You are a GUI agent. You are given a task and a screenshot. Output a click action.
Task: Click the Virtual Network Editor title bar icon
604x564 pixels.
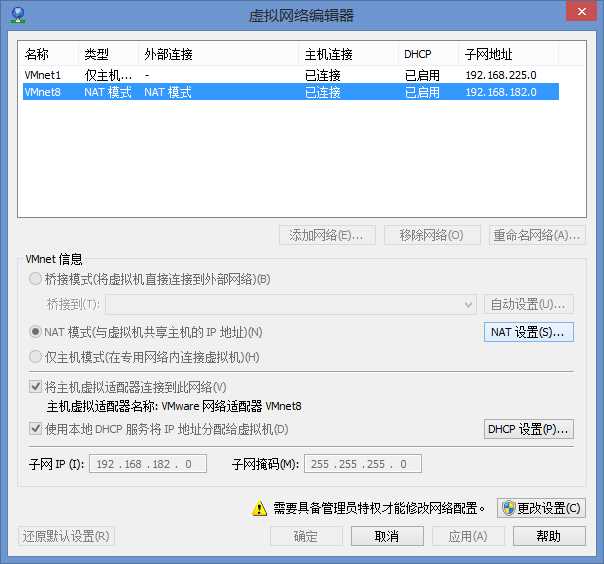pos(18,14)
